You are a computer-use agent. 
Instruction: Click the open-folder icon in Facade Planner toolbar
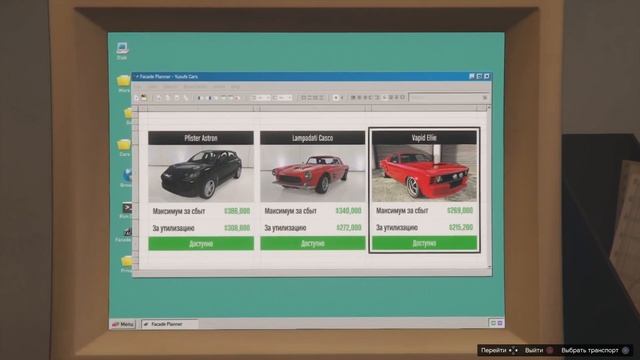point(144,98)
